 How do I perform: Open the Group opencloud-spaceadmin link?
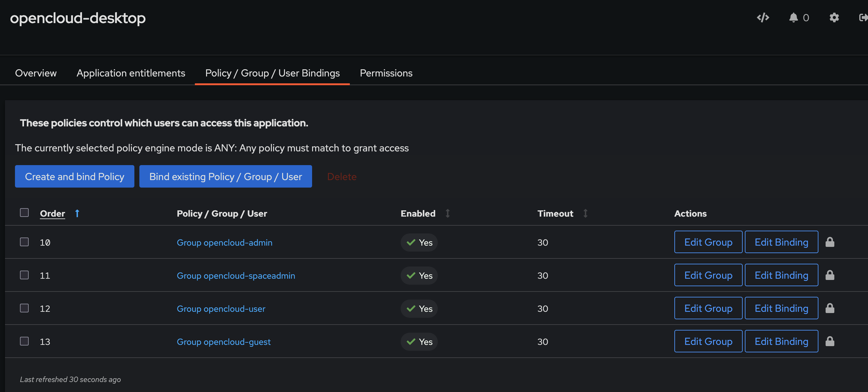[x=236, y=276]
